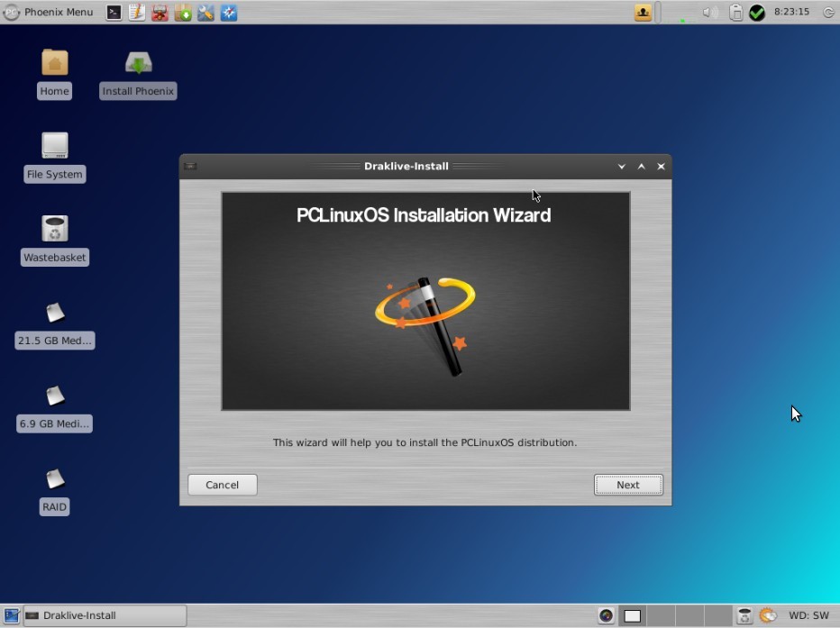Open the Phoenix Menu
The height and width of the screenshot is (628, 840).
click(x=48, y=12)
